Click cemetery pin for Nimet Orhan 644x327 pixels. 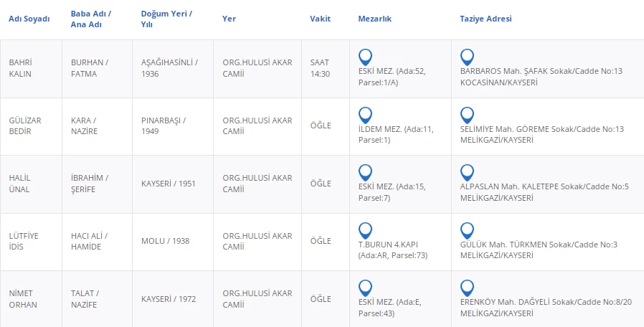365,288
